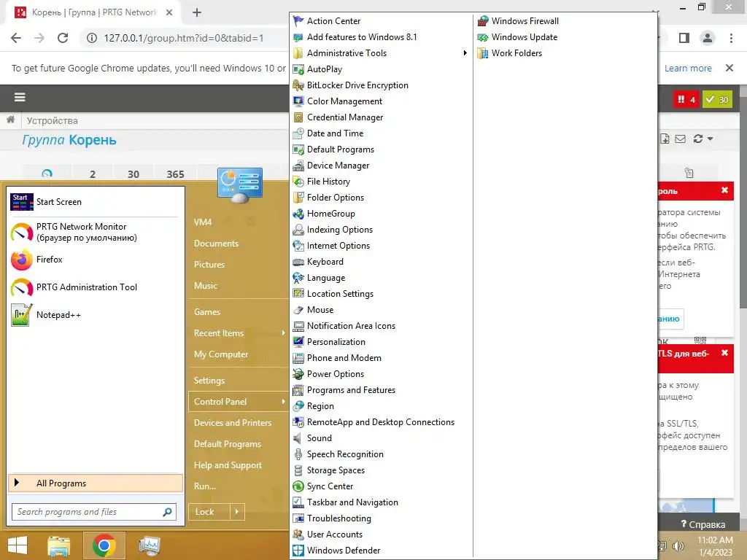The height and width of the screenshot is (560, 747).
Task: Open the dropdown arrow beside PRTG refresh
Action: pos(711,139)
